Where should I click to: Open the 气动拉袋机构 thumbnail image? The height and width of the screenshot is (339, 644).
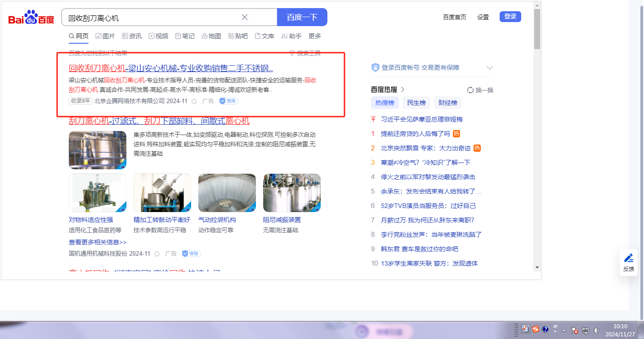227,193
